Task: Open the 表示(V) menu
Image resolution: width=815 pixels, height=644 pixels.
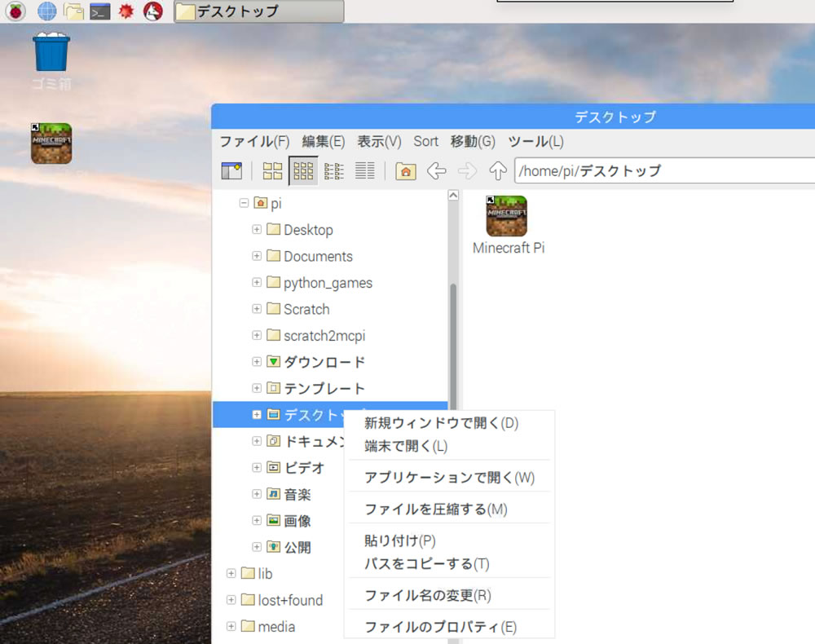Action: (x=379, y=141)
